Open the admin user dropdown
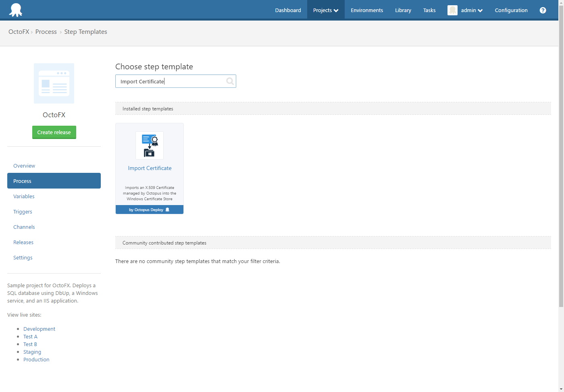This screenshot has width=564, height=392. [469, 10]
